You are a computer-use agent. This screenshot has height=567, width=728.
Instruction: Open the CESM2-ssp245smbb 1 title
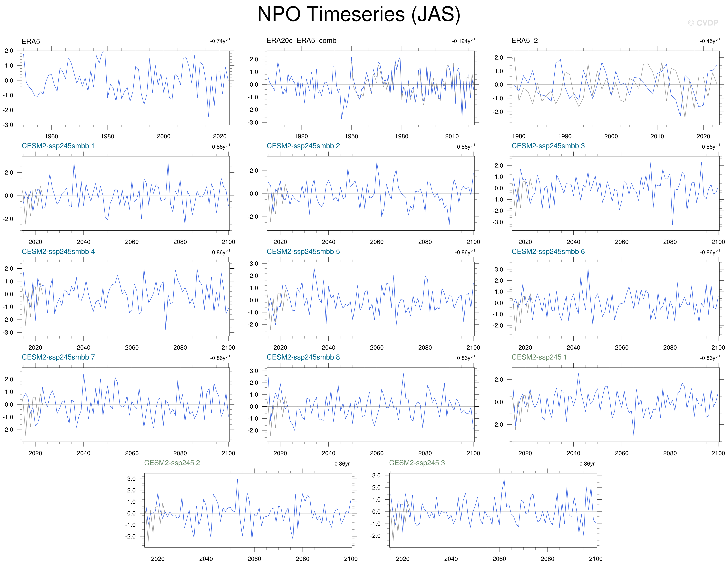(58, 146)
